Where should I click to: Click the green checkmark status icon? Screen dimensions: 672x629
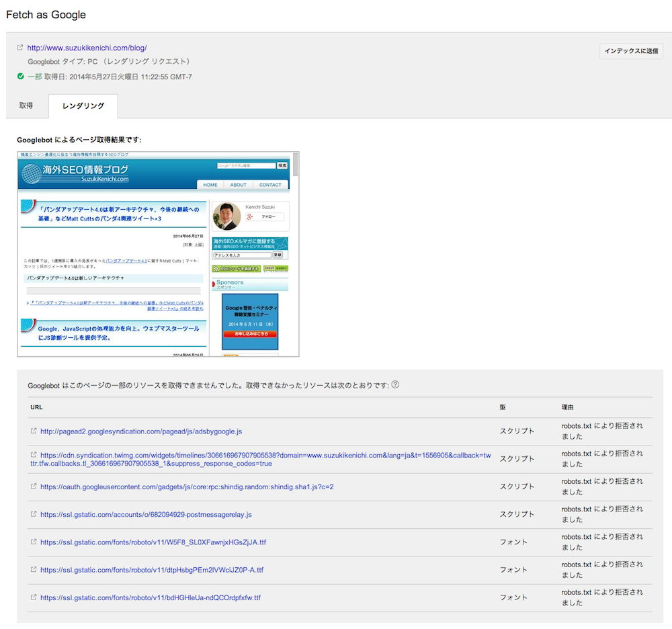click(x=21, y=76)
